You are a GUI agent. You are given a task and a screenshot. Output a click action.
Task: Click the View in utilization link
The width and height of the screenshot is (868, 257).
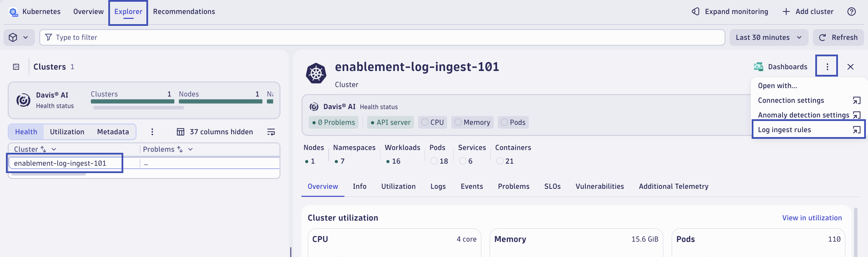coord(812,218)
